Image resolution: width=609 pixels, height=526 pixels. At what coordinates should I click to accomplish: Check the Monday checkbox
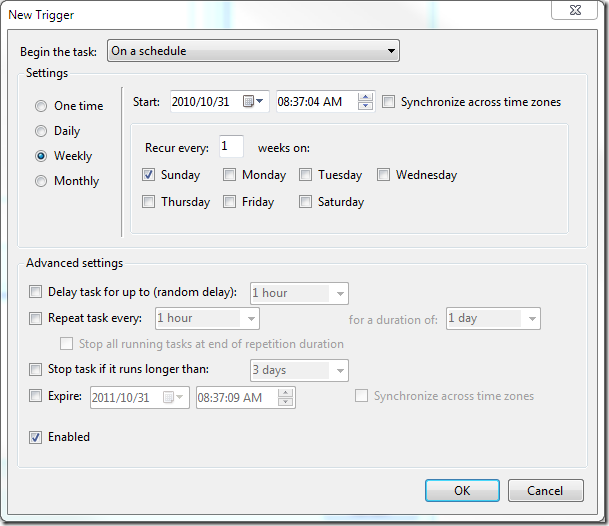pos(230,175)
